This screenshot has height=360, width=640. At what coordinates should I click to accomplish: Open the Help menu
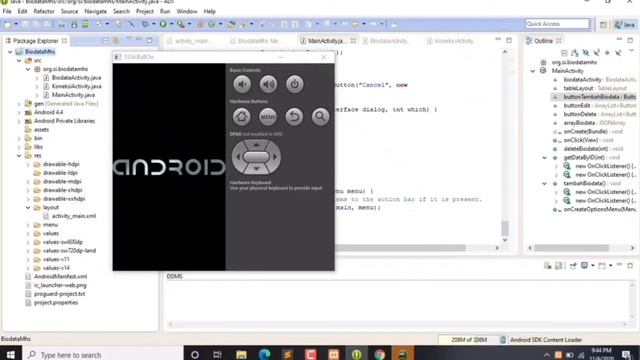(x=209, y=11)
